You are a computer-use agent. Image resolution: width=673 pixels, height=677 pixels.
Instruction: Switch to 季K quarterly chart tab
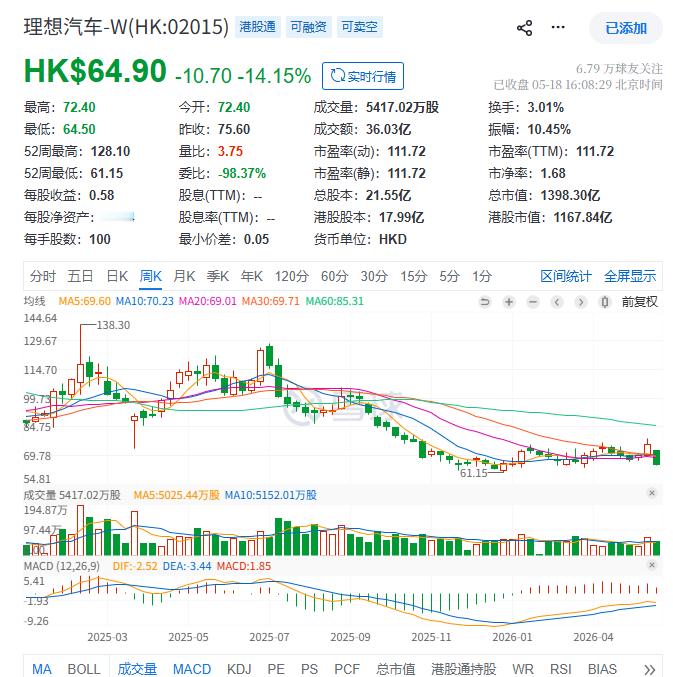218,276
